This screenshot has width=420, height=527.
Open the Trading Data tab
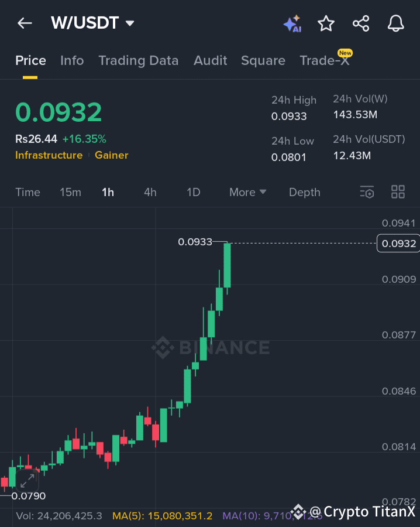pos(138,61)
